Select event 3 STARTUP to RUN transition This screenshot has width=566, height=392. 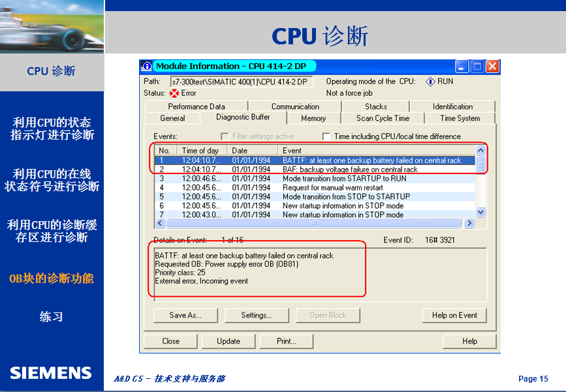315,179
